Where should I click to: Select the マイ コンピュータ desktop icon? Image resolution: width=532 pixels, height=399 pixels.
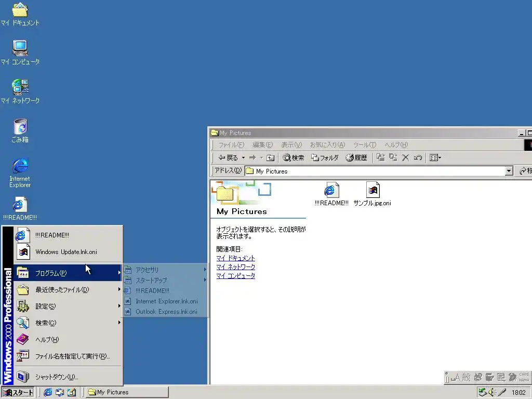[x=20, y=52]
